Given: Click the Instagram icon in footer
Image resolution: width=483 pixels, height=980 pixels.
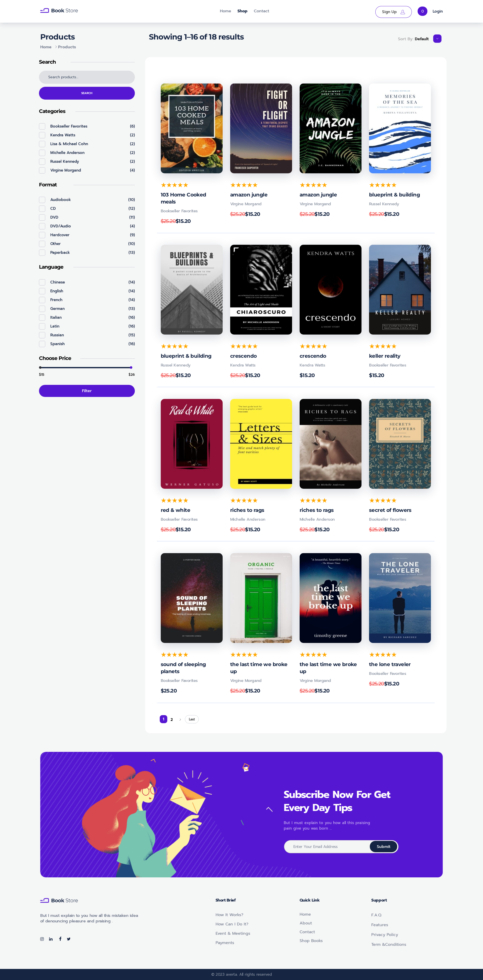Looking at the screenshot, I should pos(42,939).
